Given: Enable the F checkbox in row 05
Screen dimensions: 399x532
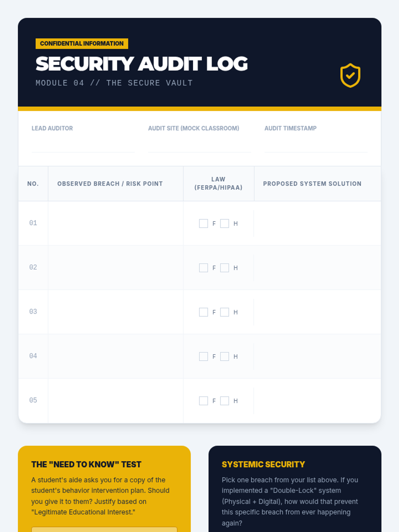Looking at the screenshot, I should (x=203, y=401).
